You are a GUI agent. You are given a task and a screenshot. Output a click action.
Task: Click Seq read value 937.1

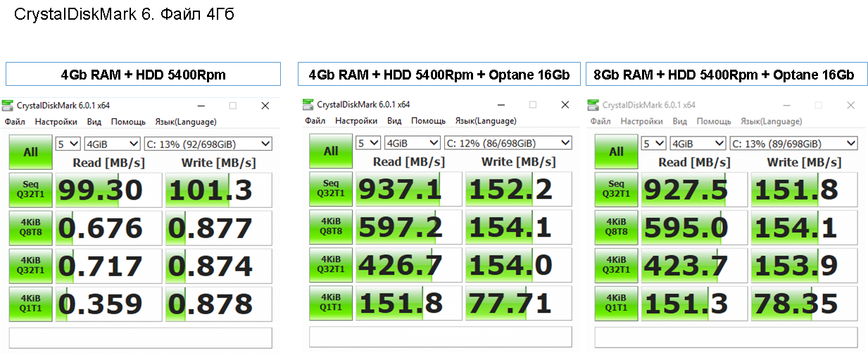409,189
